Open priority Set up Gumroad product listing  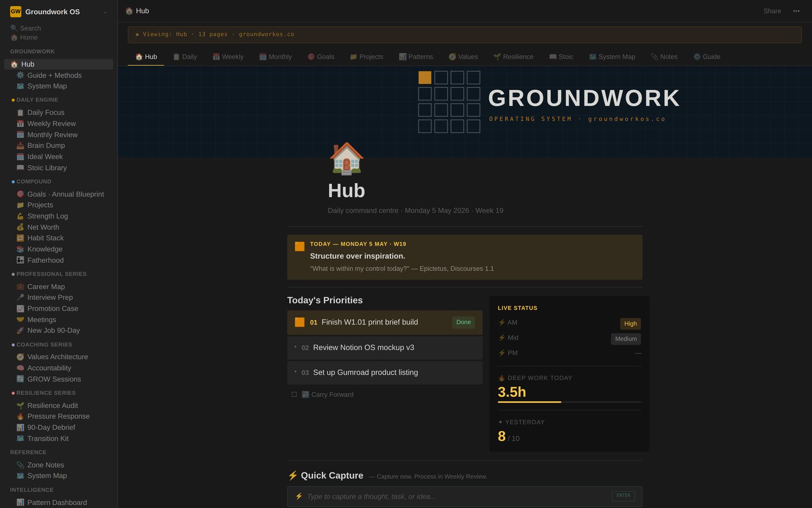pos(385,372)
